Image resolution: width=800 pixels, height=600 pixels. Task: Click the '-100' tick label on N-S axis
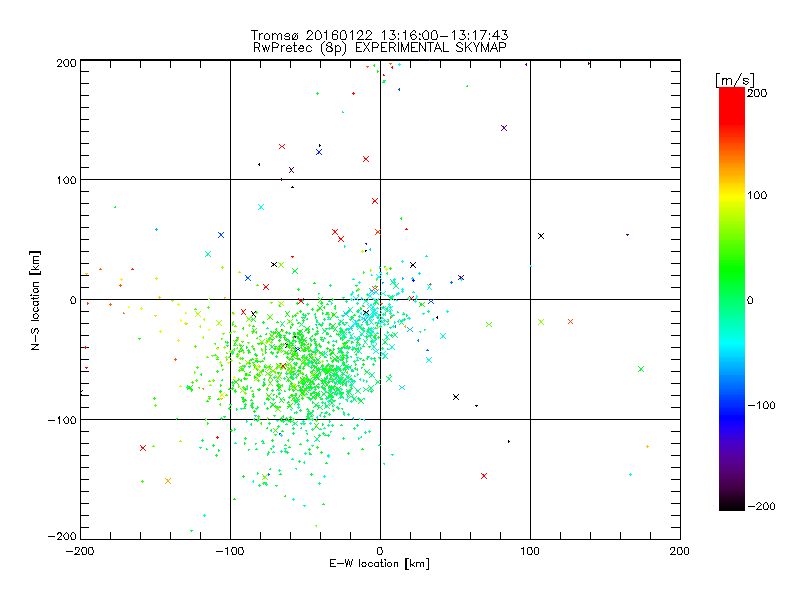coord(62,420)
